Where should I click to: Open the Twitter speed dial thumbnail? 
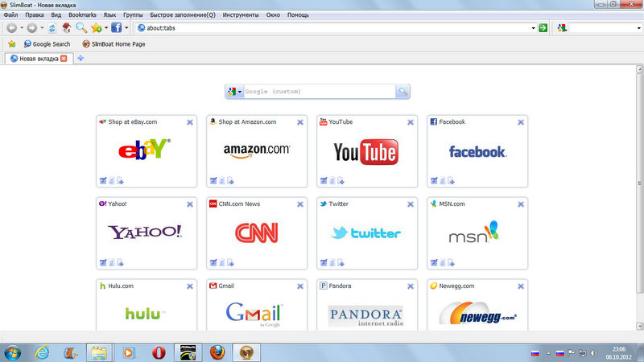pyautogui.click(x=366, y=233)
